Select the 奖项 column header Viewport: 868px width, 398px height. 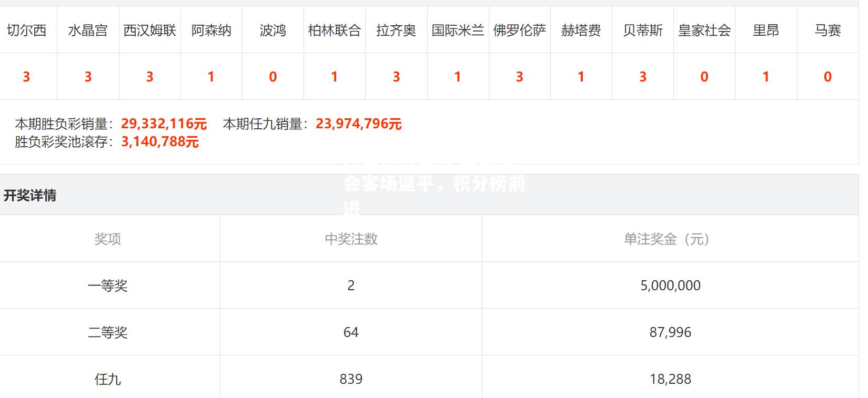pyautogui.click(x=108, y=239)
